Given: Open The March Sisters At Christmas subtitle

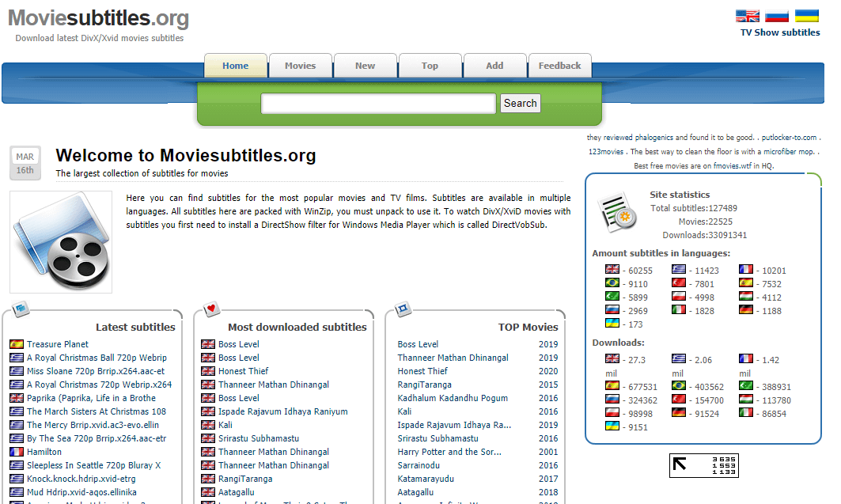Looking at the screenshot, I should (x=97, y=411).
